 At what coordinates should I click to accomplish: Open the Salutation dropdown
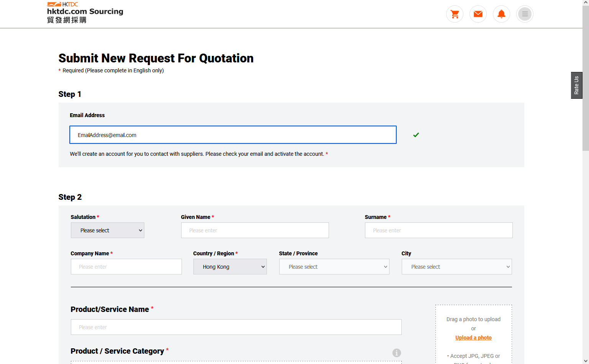click(x=108, y=230)
